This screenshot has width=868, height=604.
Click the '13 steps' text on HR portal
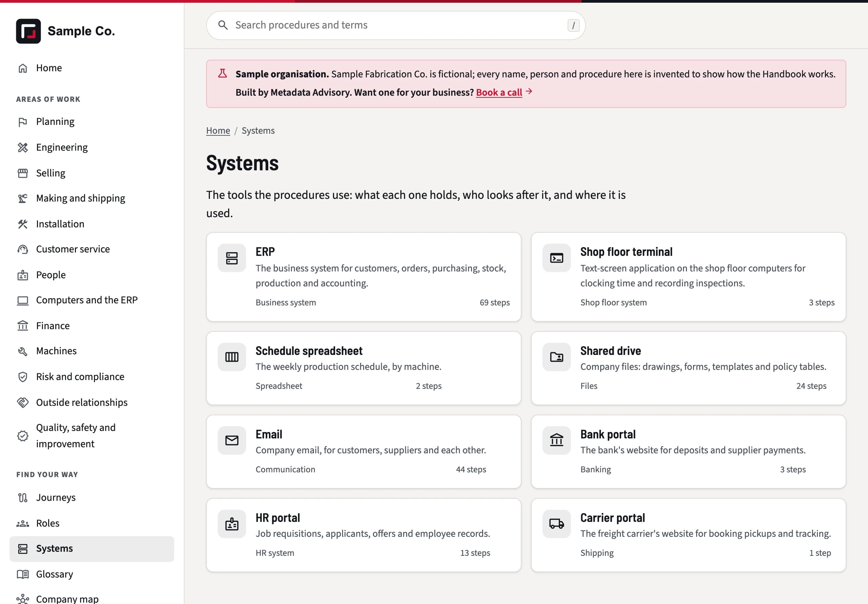(475, 553)
